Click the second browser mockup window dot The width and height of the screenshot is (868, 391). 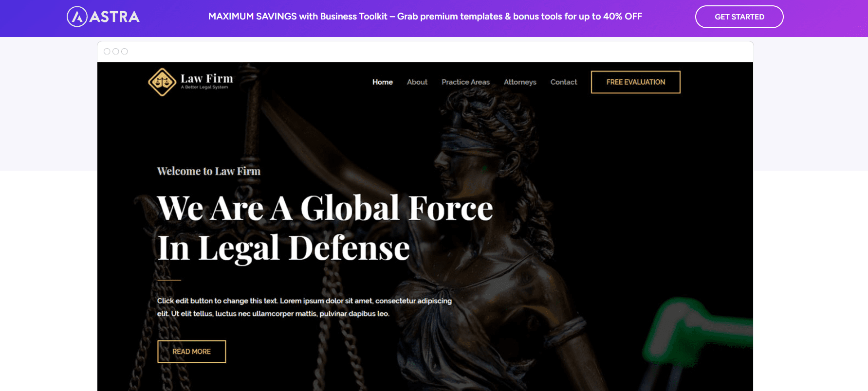click(116, 52)
